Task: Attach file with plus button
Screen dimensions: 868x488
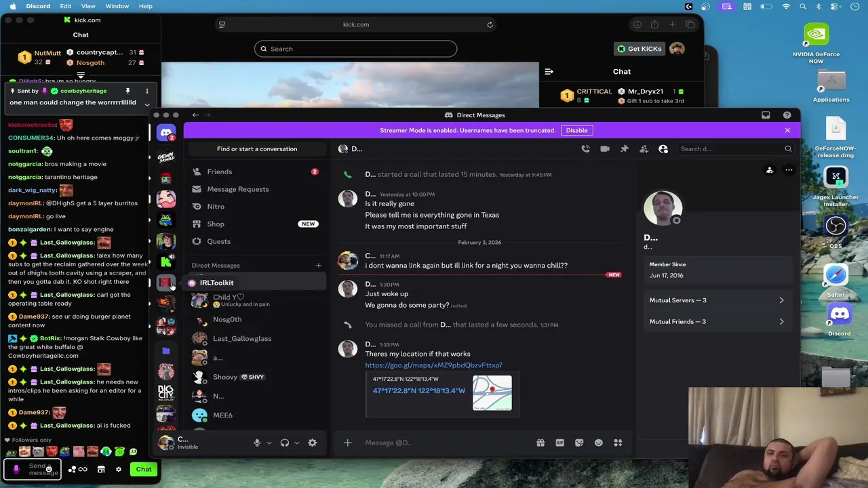Action: [x=347, y=443]
